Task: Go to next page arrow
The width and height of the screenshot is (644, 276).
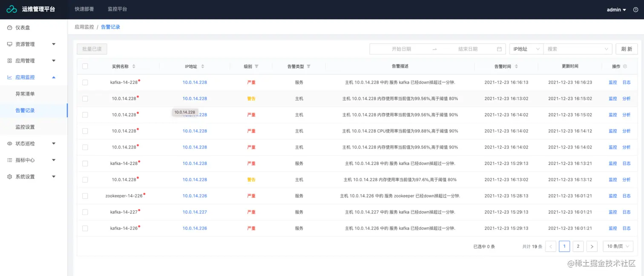Action: [x=592, y=247]
